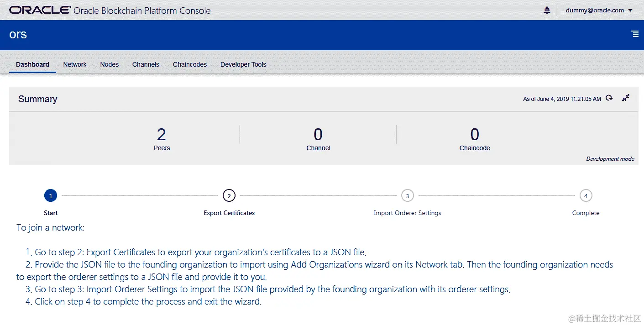Click the Export Certificates step label
This screenshot has height=326, width=644.
pos(229,213)
